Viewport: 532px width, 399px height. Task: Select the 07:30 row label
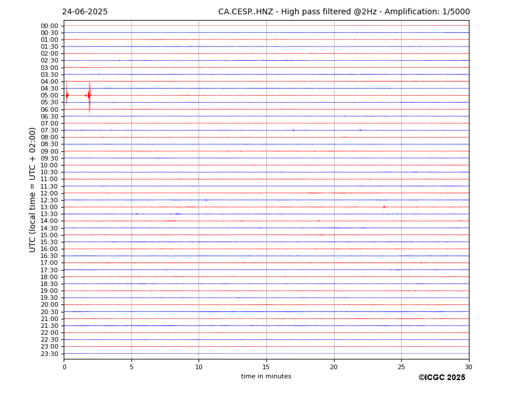tap(49, 131)
